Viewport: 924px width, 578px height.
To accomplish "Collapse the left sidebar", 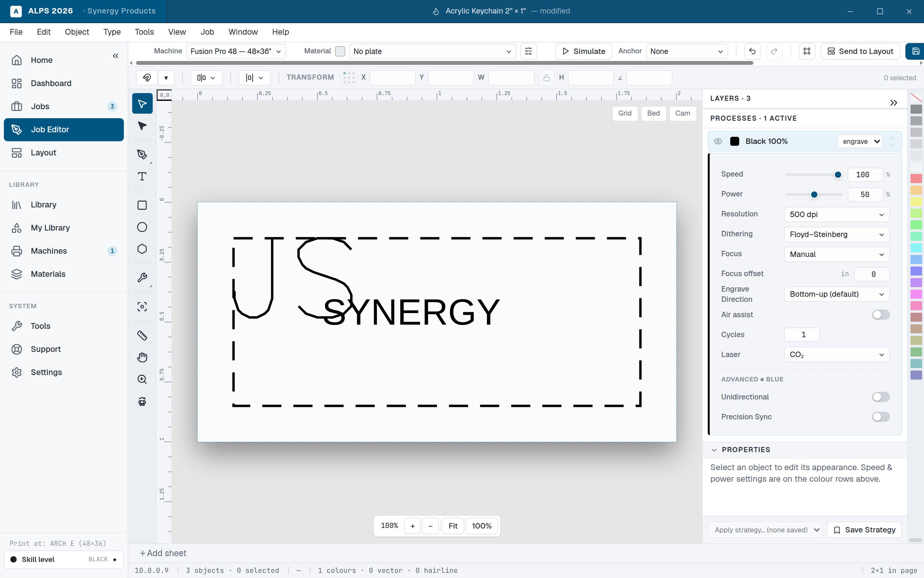I will [116, 56].
